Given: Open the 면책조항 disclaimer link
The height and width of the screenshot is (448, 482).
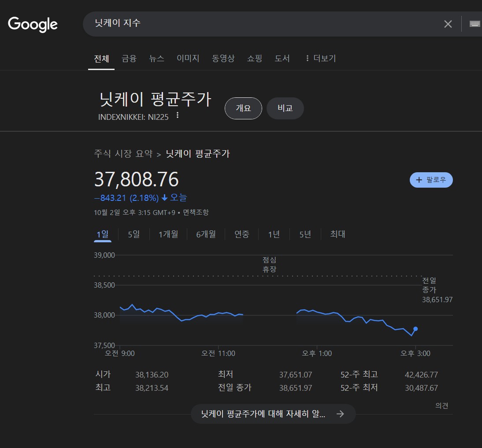Looking at the screenshot, I should pyautogui.click(x=196, y=212).
